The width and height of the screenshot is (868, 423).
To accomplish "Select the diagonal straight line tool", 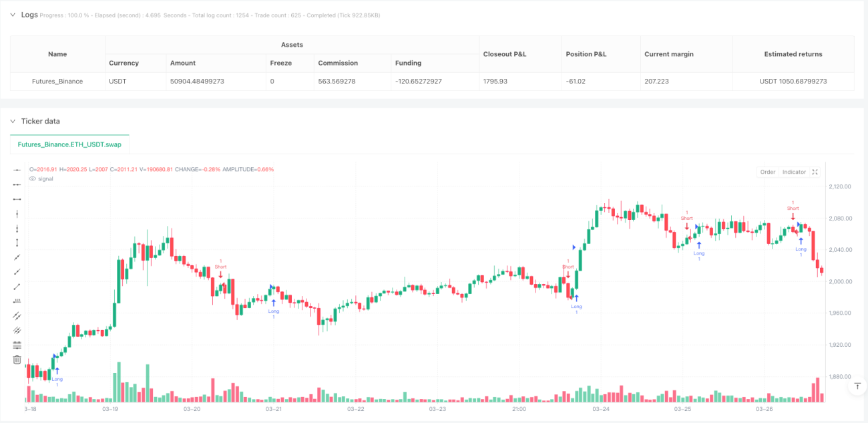I will click(17, 257).
